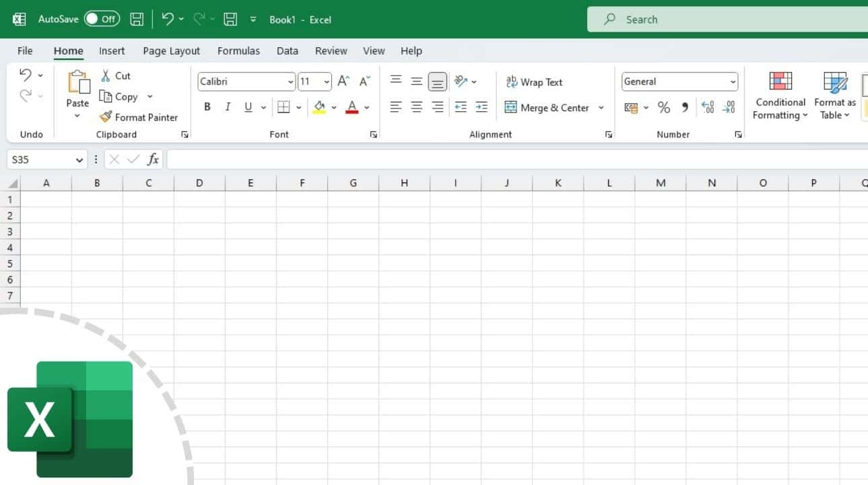Apply Comma number style
The image size is (868, 485).
(685, 107)
